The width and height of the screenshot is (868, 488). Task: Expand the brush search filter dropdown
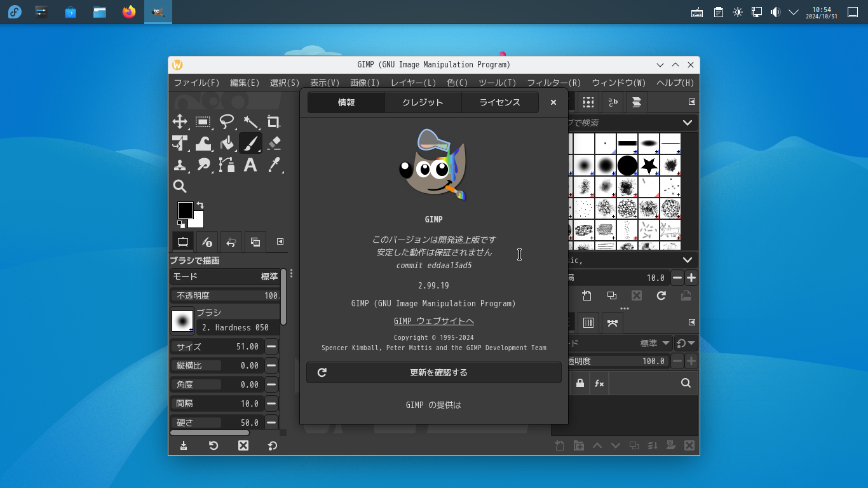pyautogui.click(x=688, y=123)
